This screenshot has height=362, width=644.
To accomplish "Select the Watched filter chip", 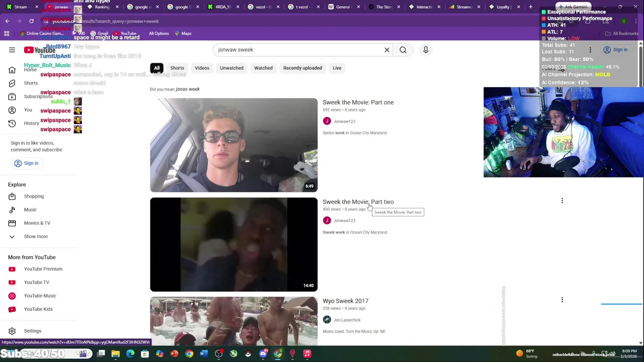I will point(263,68).
